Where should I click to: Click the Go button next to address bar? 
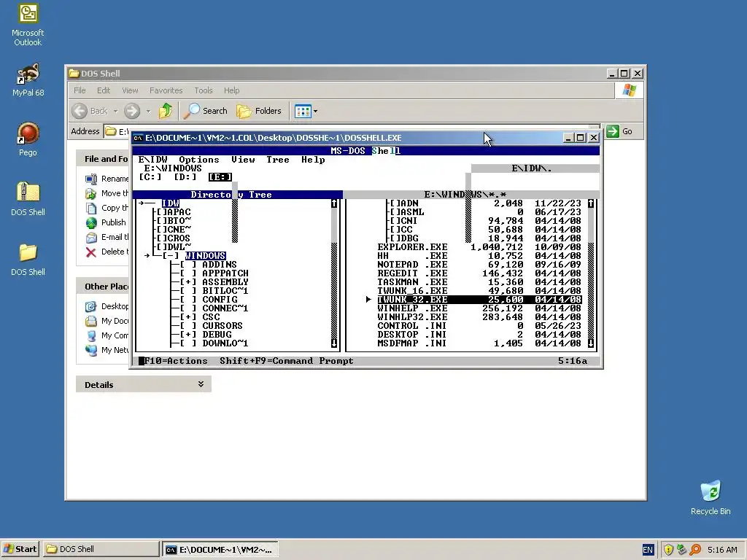[x=619, y=131]
